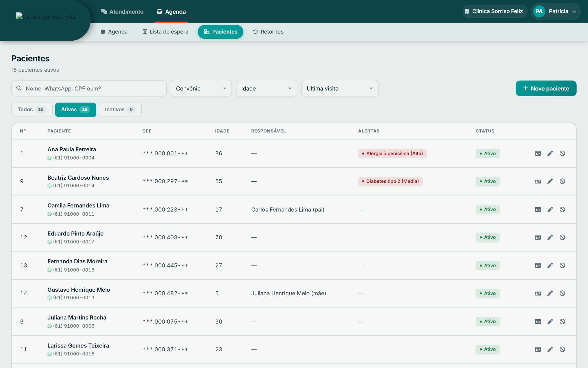The width and height of the screenshot is (588, 368).
Task: Select the Pacientes sub-tab
Action: (x=220, y=32)
